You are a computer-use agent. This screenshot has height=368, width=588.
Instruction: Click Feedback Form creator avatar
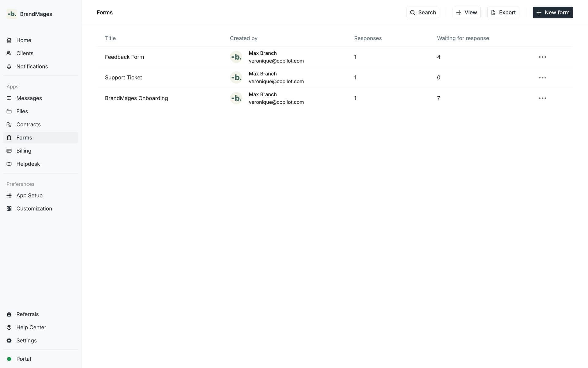point(236,57)
